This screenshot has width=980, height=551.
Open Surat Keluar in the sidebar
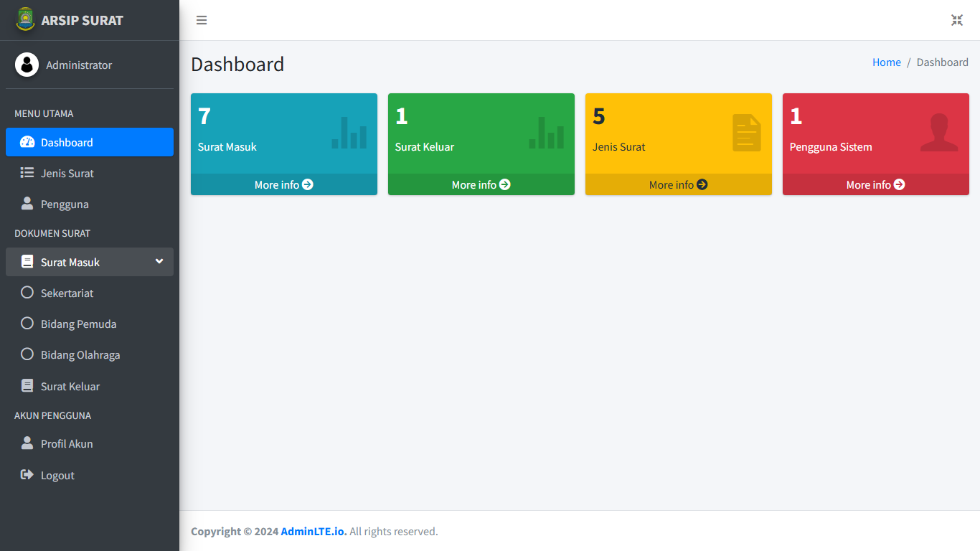click(x=70, y=386)
